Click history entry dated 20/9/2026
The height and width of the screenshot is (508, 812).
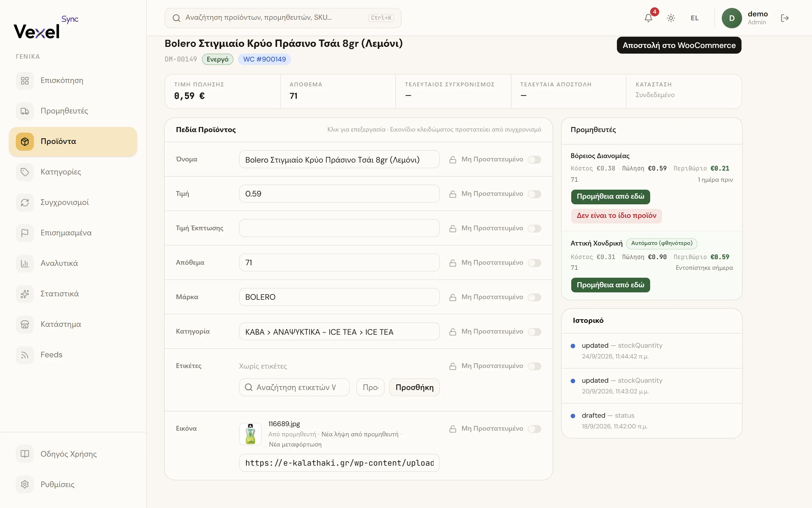[652, 386]
